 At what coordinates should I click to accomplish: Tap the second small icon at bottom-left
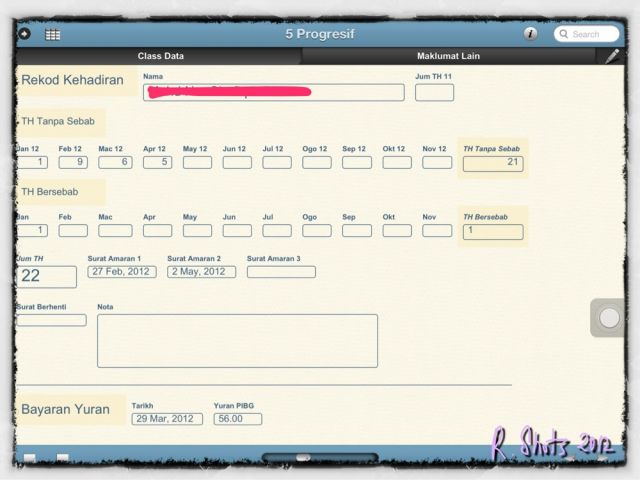pos(63,458)
